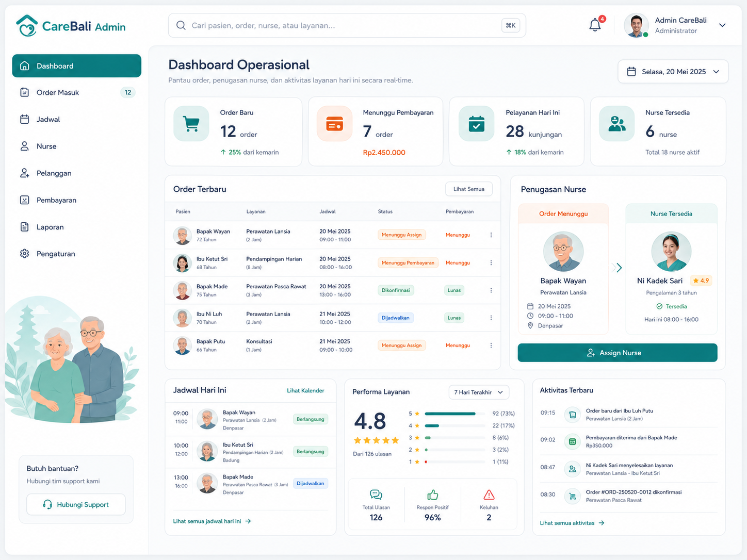Click Dijadwalkan status in Ibu Ni Luh order row
The width and height of the screenshot is (747, 560).
pos(396,318)
